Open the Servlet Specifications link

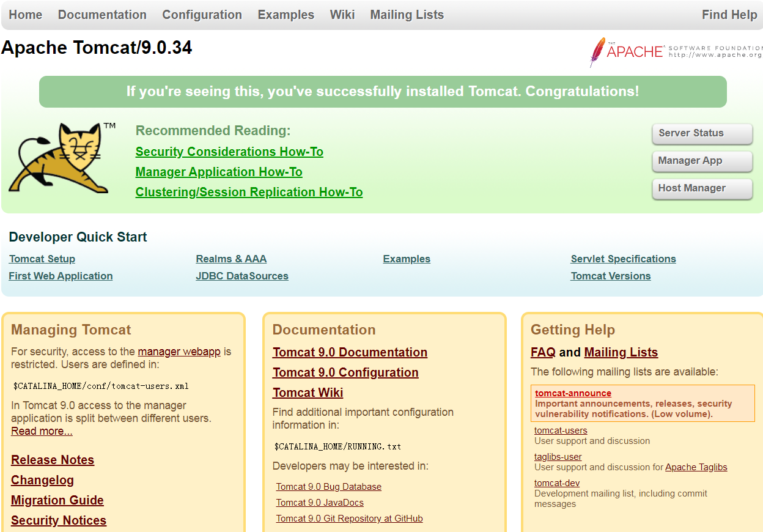pos(623,259)
